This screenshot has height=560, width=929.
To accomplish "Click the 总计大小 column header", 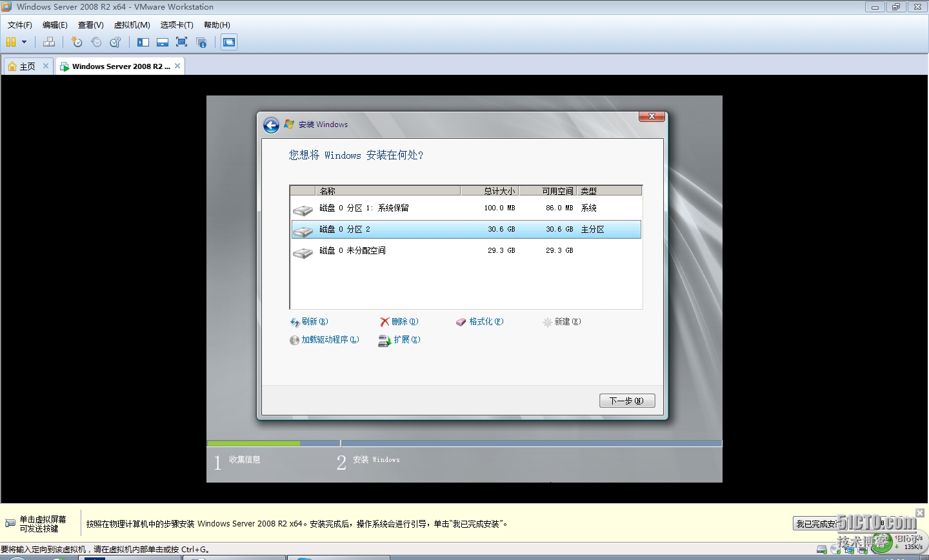I will click(x=490, y=191).
